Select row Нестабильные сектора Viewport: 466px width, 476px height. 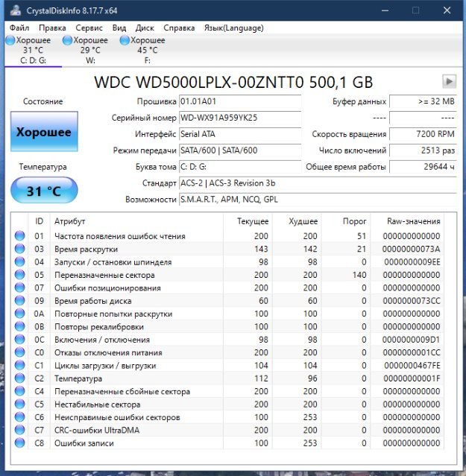228,404
